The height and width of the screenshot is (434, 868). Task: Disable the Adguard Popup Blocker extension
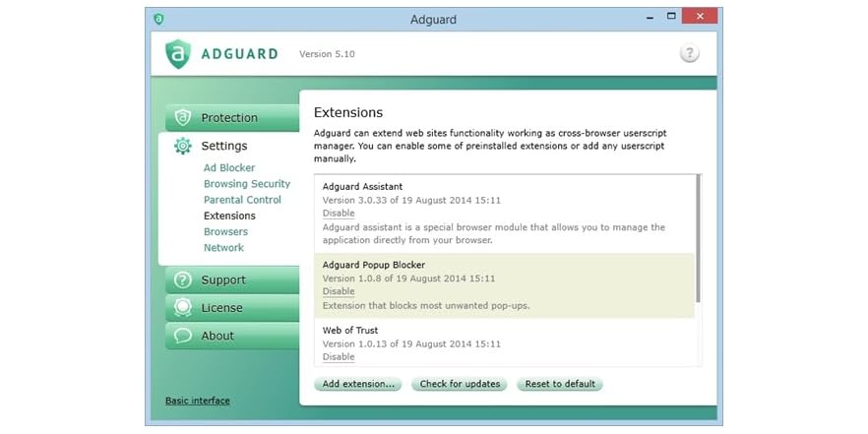(x=339, y=291)
